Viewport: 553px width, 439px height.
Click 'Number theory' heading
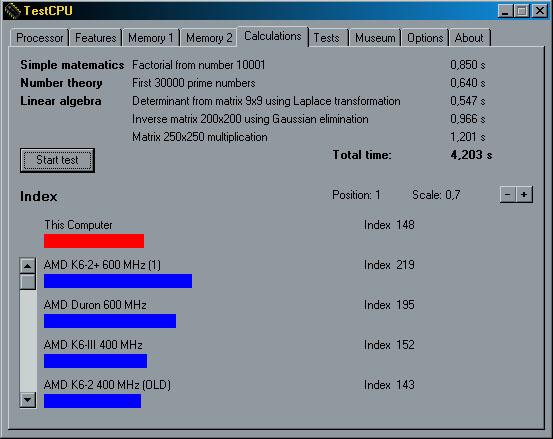[61, 83]
